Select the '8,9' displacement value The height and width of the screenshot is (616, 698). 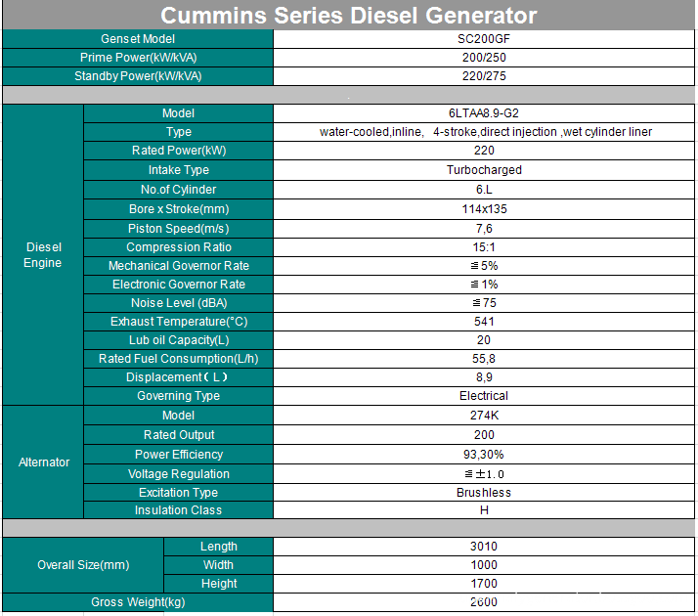(484, 377)
